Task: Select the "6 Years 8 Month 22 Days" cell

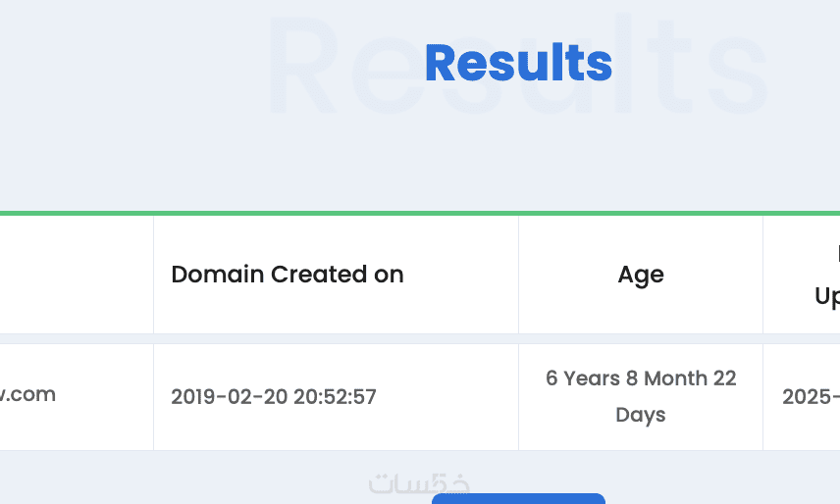Action: tap(641, 396)
